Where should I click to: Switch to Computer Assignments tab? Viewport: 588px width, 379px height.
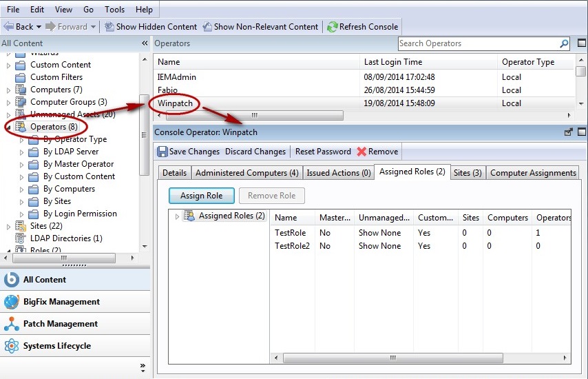point(533,172)
